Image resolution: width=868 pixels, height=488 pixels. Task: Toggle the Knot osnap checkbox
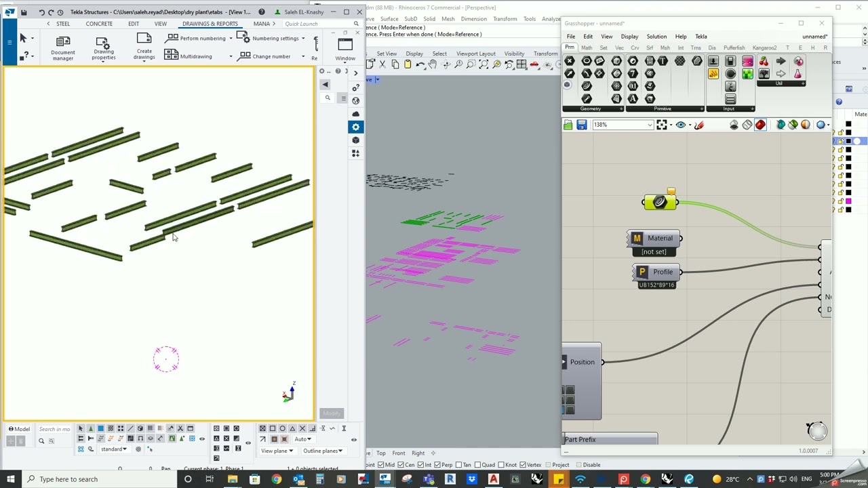click(502, 465)
